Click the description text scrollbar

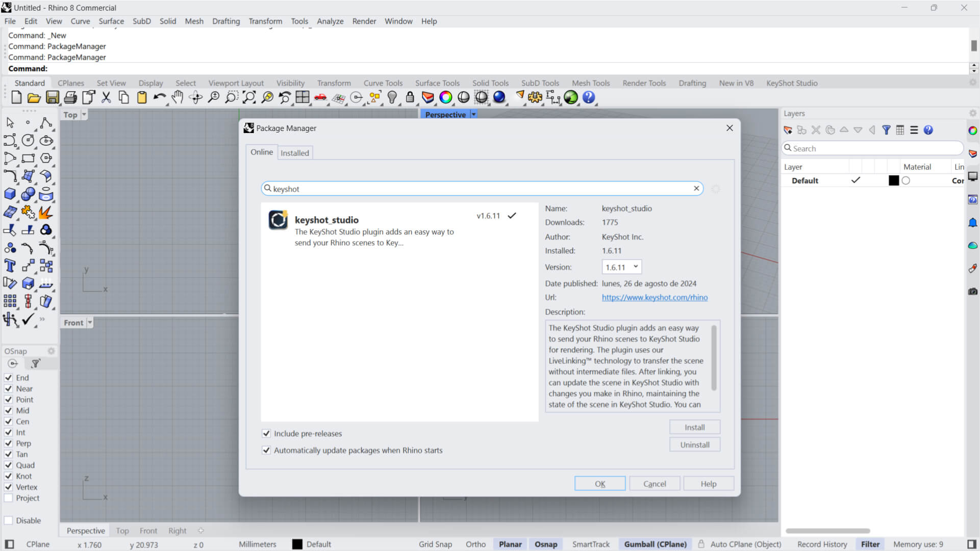pos(714,359)
